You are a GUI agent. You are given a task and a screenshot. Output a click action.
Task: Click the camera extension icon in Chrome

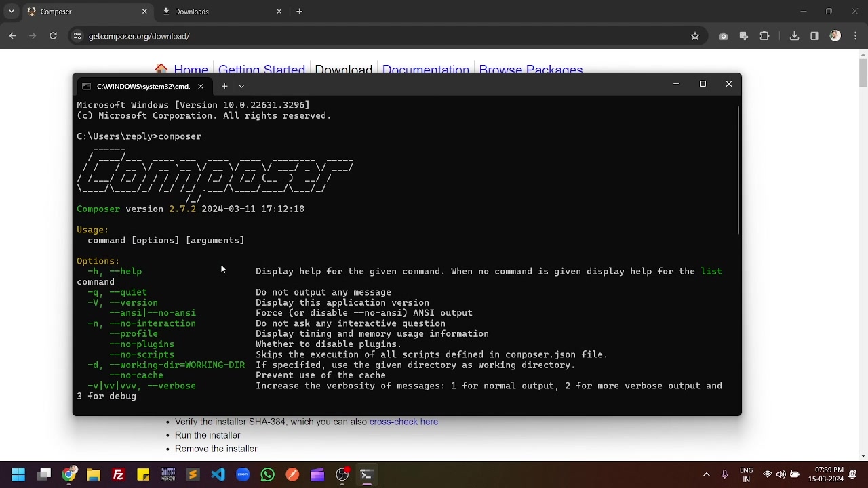[x=724, y=36]
